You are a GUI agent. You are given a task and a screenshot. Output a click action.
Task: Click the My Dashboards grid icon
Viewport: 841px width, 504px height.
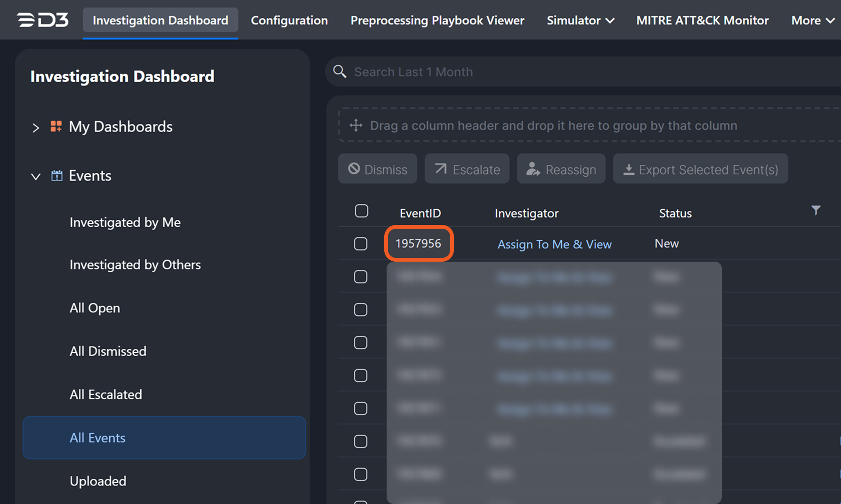pos(56,126)
